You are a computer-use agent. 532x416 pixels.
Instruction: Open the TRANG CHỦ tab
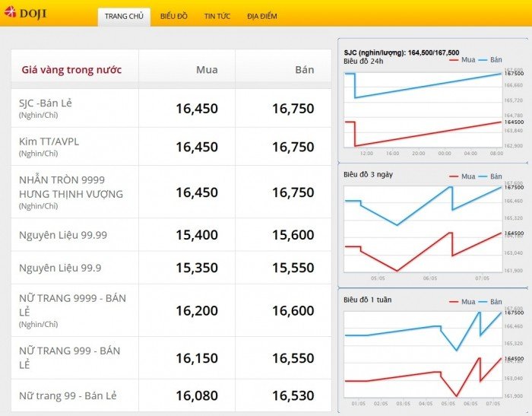[124, 16]
